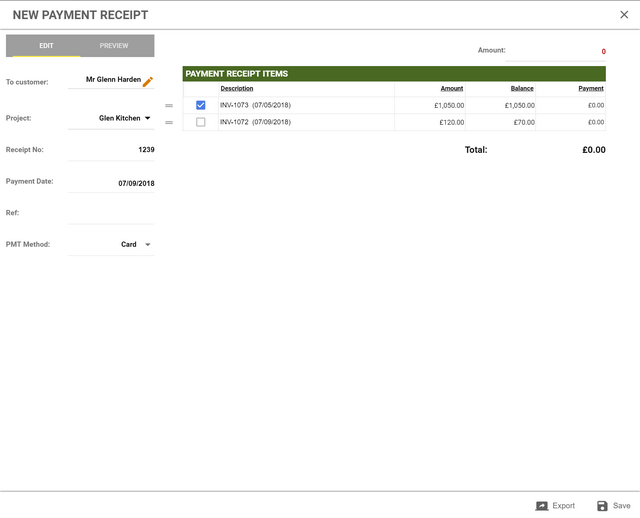640x518 pixels.
Task: Sort by the Description column header
Action: [237, 89]
